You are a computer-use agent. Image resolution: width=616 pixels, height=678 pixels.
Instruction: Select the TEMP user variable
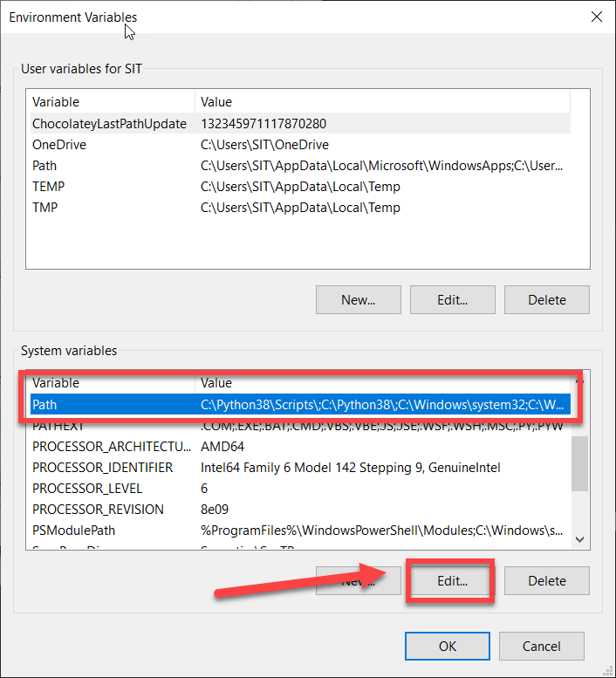coord(300,187)
